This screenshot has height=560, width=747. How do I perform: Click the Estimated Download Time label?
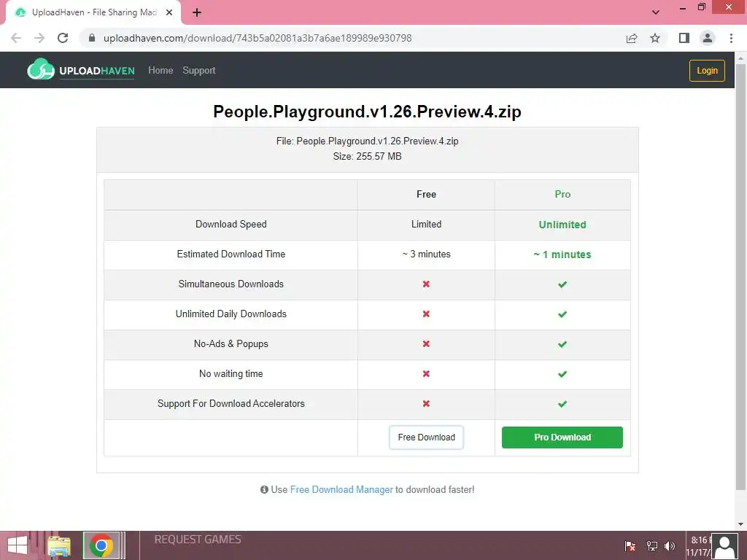231,254
